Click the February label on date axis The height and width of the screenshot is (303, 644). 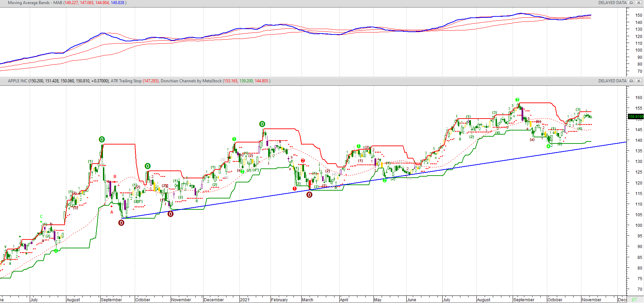[279, 300]
